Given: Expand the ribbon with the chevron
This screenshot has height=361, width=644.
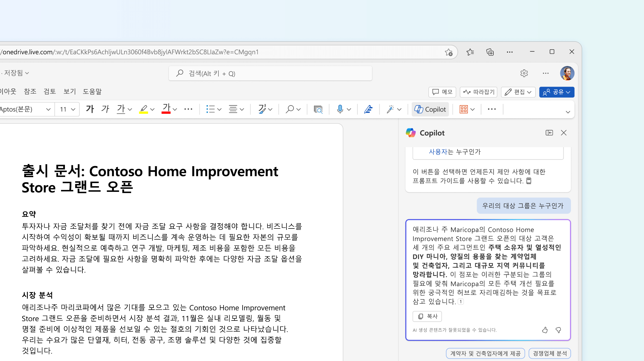Looking at the screenshot, I should point(568,112).
